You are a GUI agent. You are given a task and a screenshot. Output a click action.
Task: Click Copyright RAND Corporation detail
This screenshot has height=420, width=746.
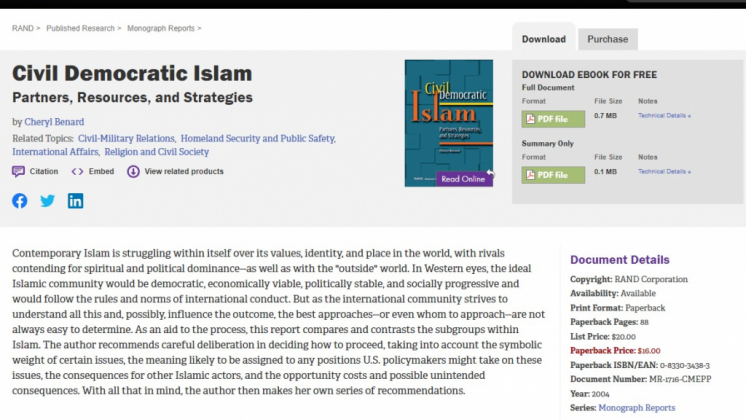[x=629, y=279]
